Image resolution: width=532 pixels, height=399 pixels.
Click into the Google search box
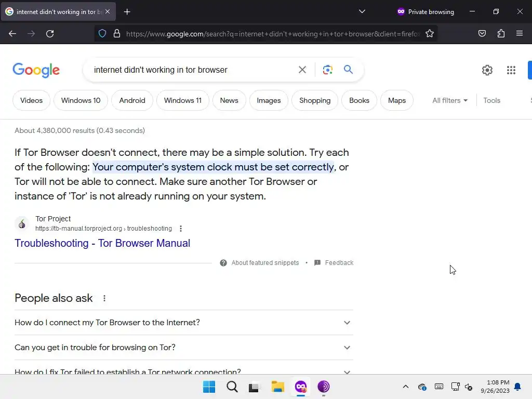tap(193, 70)
